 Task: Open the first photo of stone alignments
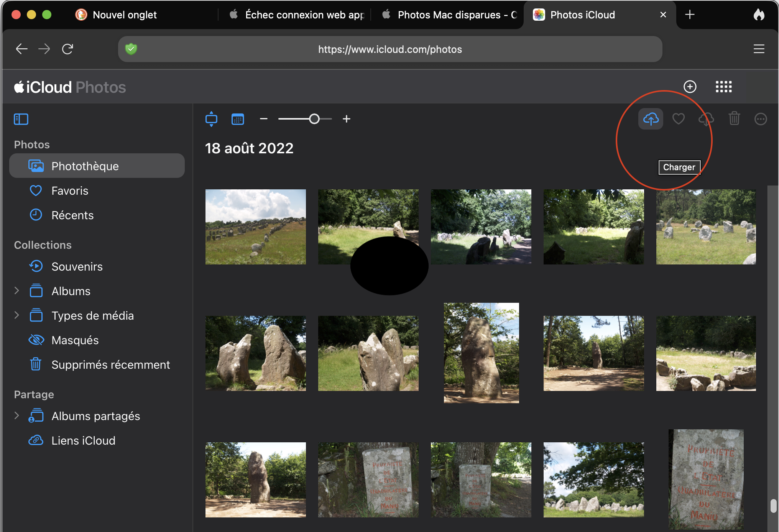point(255,227)
